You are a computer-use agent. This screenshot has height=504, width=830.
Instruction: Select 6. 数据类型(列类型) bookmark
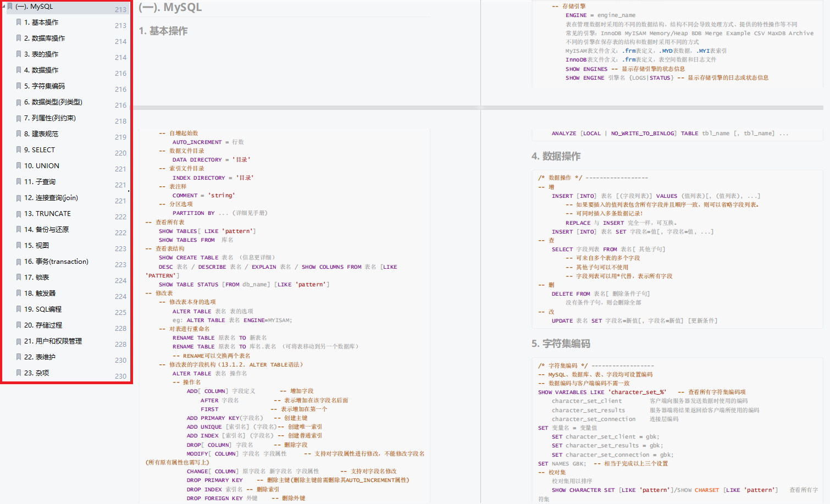click(x=53, y=102)
